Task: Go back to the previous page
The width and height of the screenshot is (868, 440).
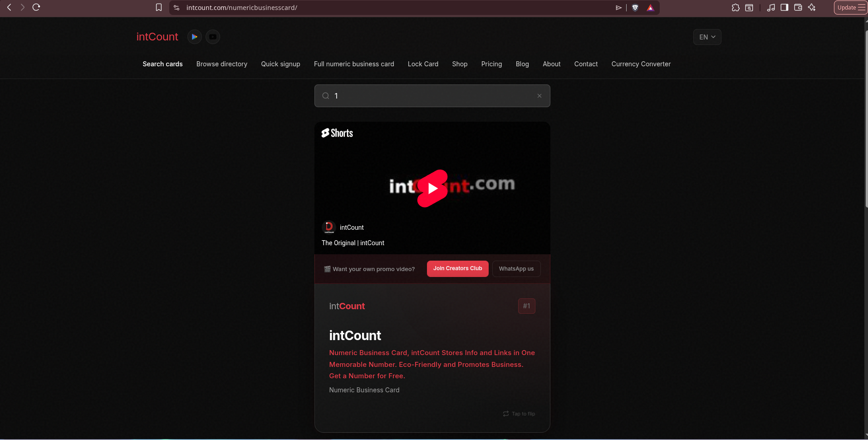Action: coord(9,7)
